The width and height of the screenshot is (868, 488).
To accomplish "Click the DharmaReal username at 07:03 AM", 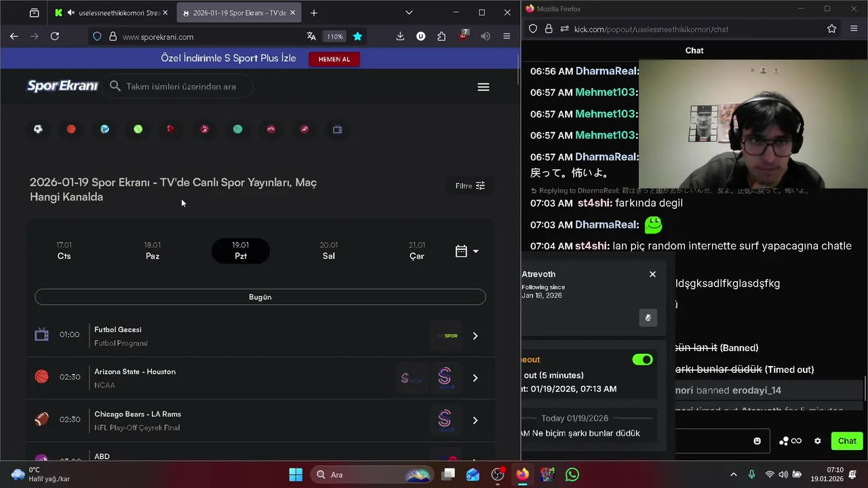I will click(x=606, y=224).
